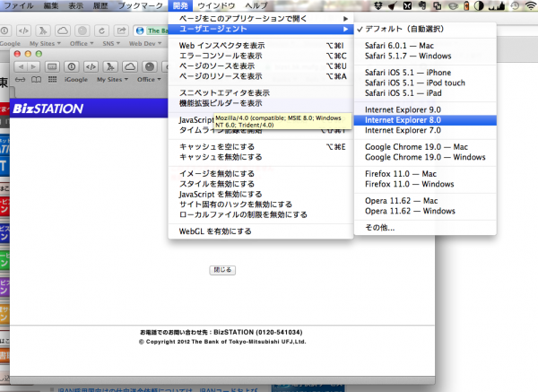Open Reading List glasses icon
Image resolution: width=538 pixels, height=392 pixels.
pos(20,80)
